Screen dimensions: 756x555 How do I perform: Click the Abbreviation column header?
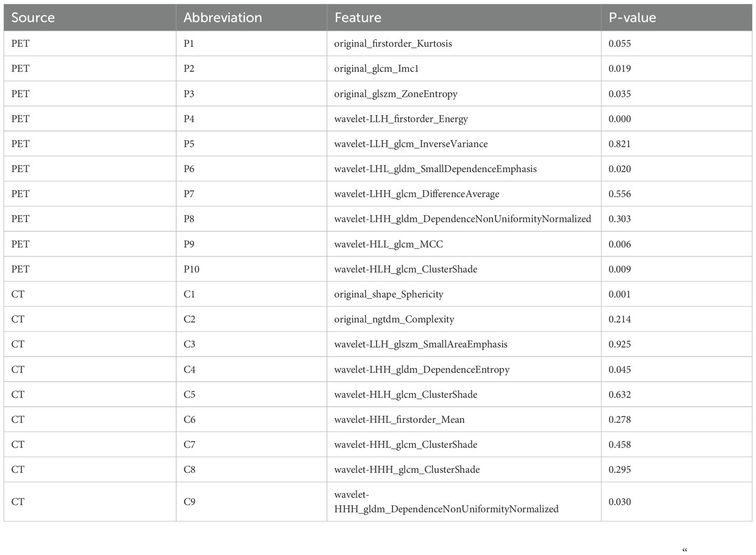tap(222, 18)
